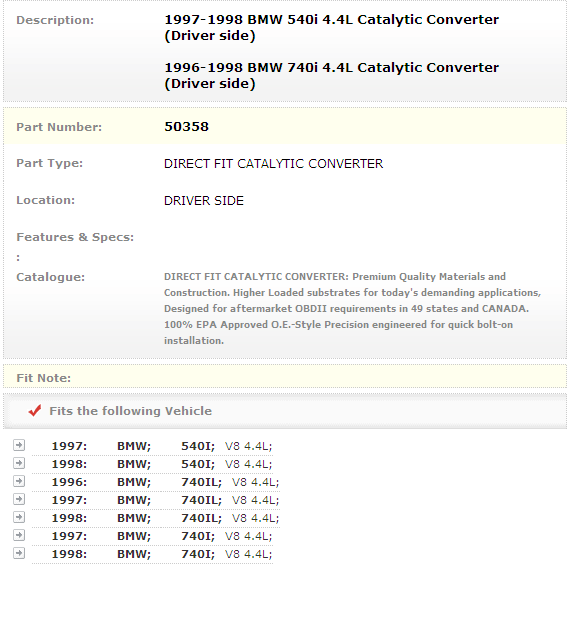Click 1996-1998 BMW 740i description line
570x628 pixels.
click(332, 76)
